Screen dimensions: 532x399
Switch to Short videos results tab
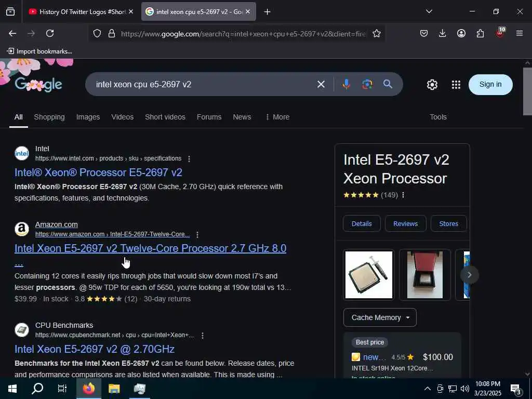point(165,117)
